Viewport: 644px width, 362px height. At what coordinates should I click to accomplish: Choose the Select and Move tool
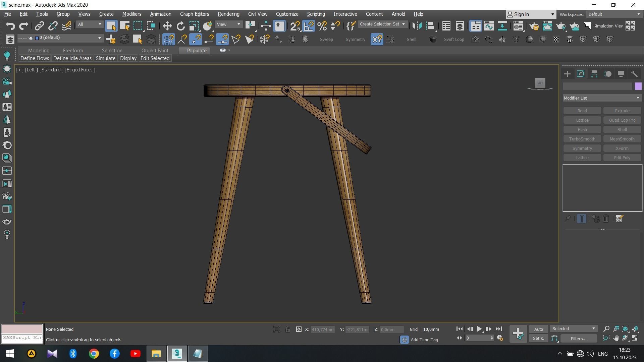(x=167, y=26)
